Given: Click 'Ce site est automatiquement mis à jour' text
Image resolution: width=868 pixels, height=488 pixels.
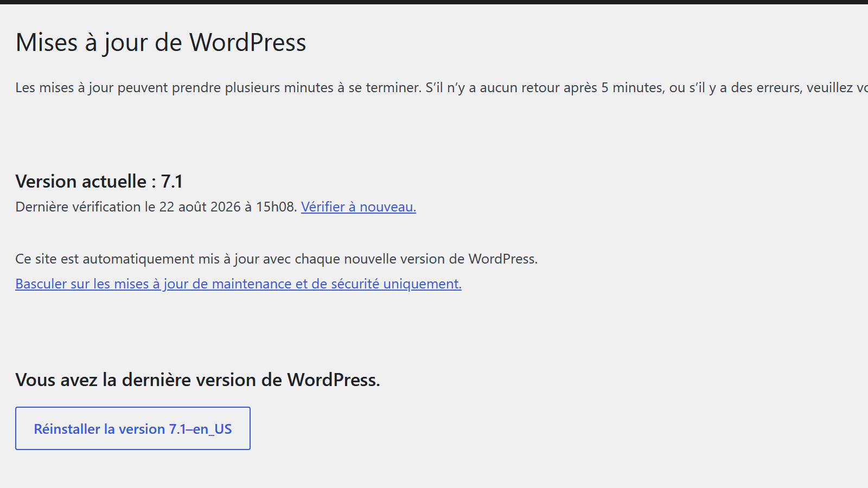Looking at the screenshot, I should point(276,259).
